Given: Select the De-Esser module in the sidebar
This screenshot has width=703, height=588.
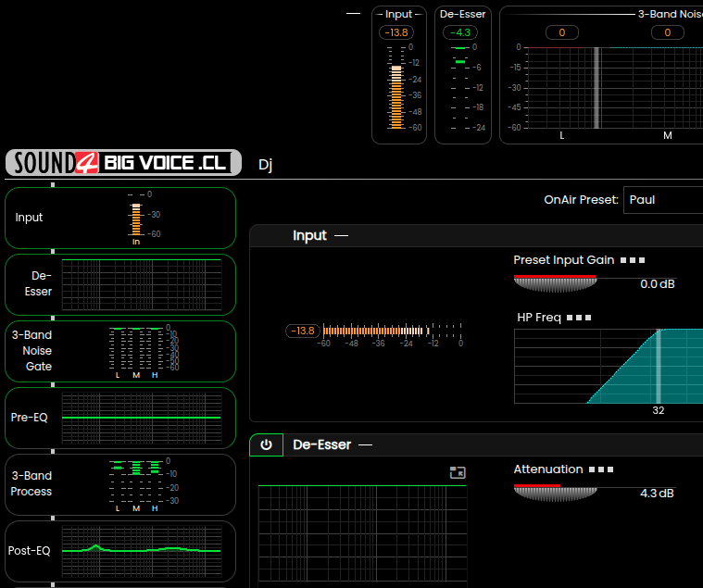Looking at the screenshot, I should [x=120, y=284].
